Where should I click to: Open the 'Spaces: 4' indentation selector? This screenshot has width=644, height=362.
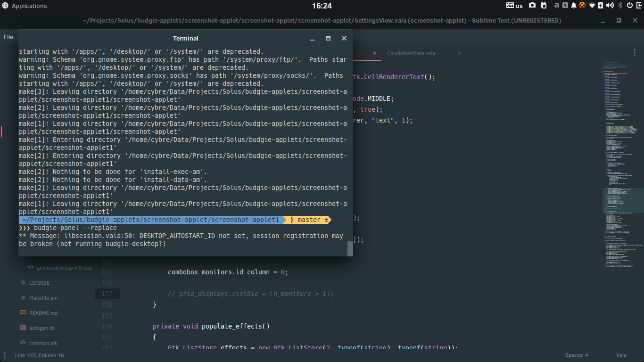(x=577, y=355)
